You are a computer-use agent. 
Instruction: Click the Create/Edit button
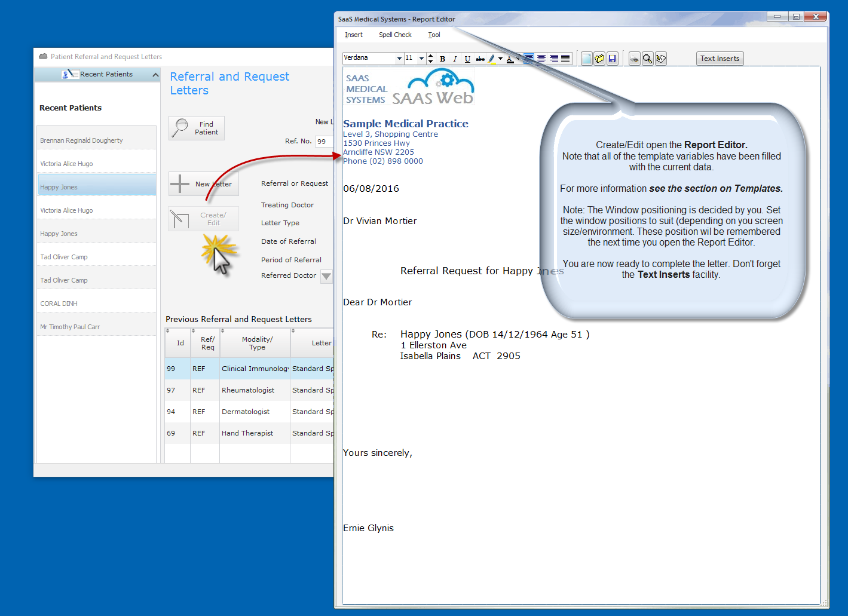point(204,219)
